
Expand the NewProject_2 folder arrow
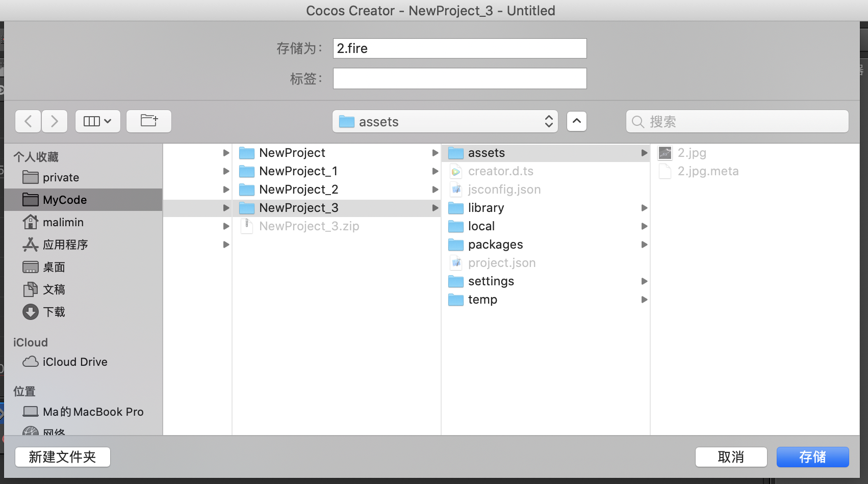point(435,190)
